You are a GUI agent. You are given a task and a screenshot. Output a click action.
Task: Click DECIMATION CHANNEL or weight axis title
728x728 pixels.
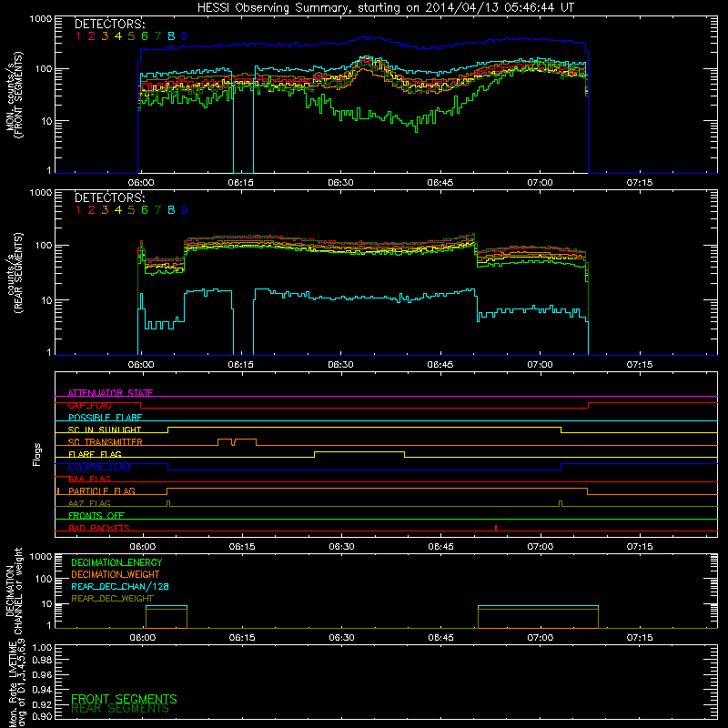pyautogui.click(x=14, y=591)
